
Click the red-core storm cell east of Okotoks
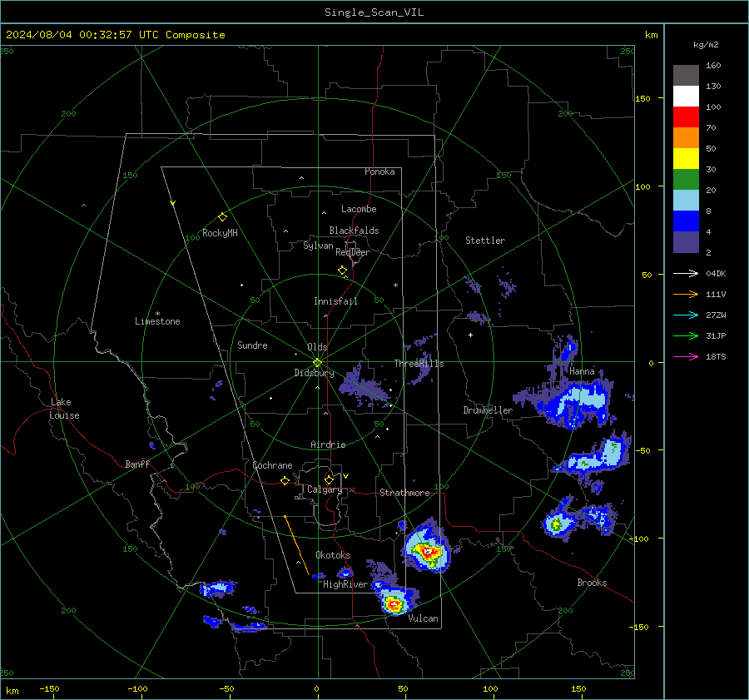click(428, 549)
